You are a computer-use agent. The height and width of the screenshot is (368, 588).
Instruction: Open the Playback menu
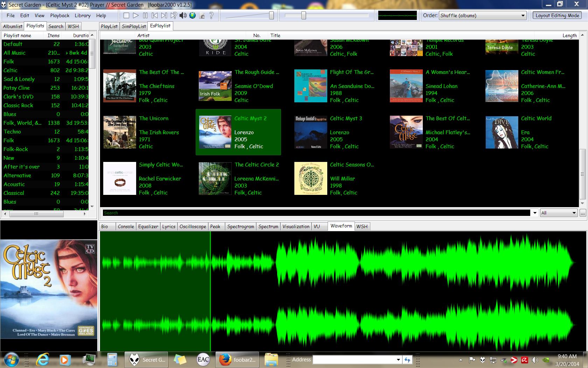coord(59,15)
